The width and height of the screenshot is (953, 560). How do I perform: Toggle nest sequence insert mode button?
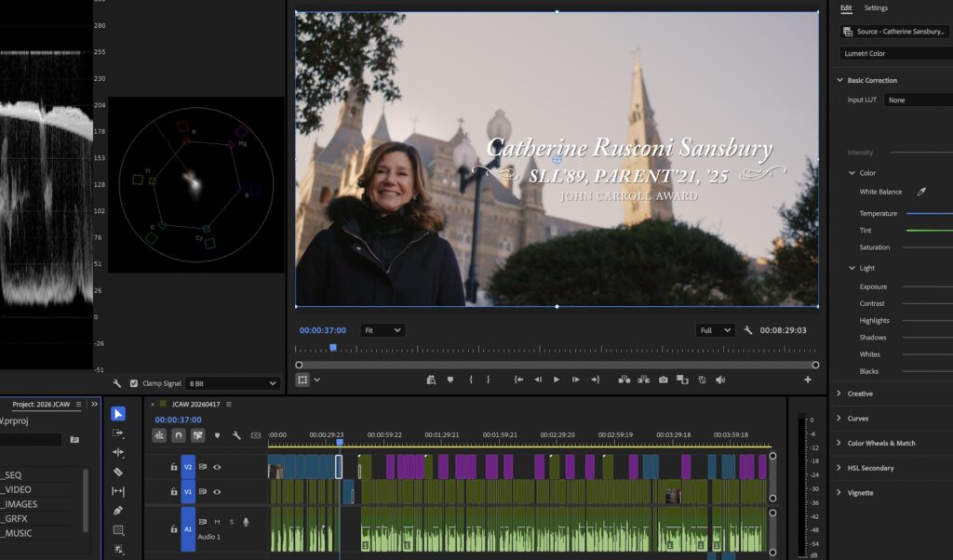coord(159,435)
